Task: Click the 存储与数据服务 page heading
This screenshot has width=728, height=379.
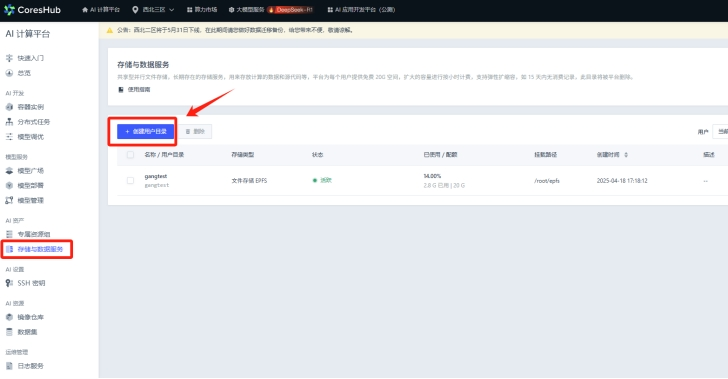Action: [x=143, y=65]
